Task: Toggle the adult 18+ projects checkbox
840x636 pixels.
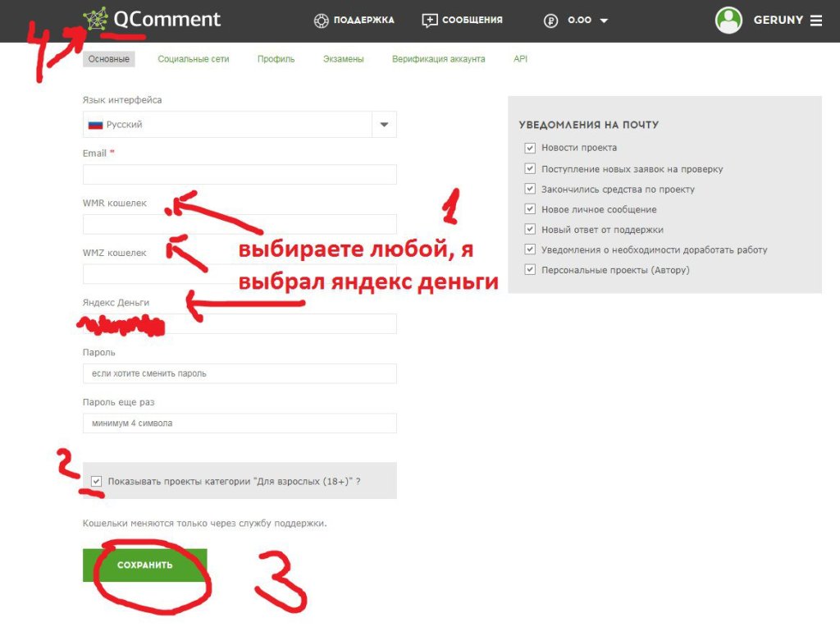Action: tap(97, 482)
